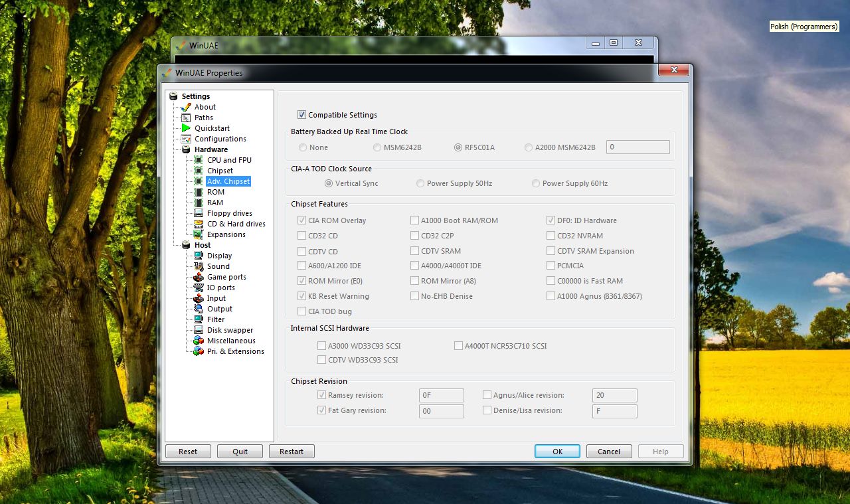This screenshot has height=504, width=850.
Task: Toggle the CIA ROM Overlay checkbox
Action: 302,220
